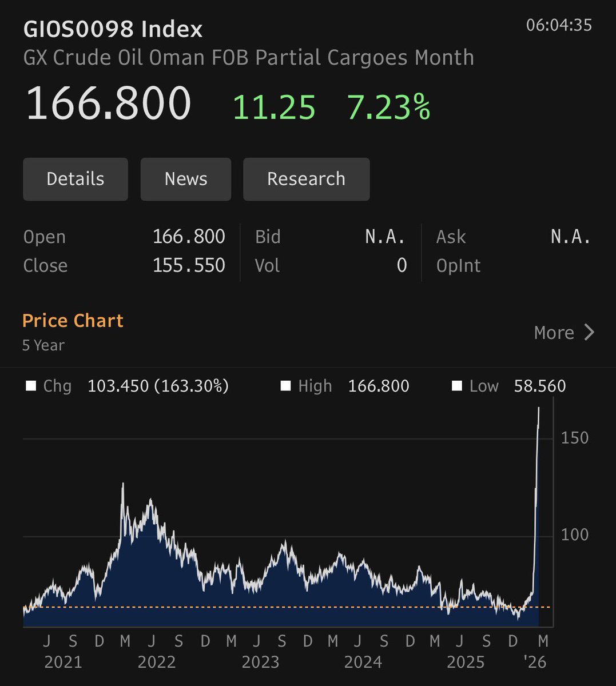Open the Details button

75,179
